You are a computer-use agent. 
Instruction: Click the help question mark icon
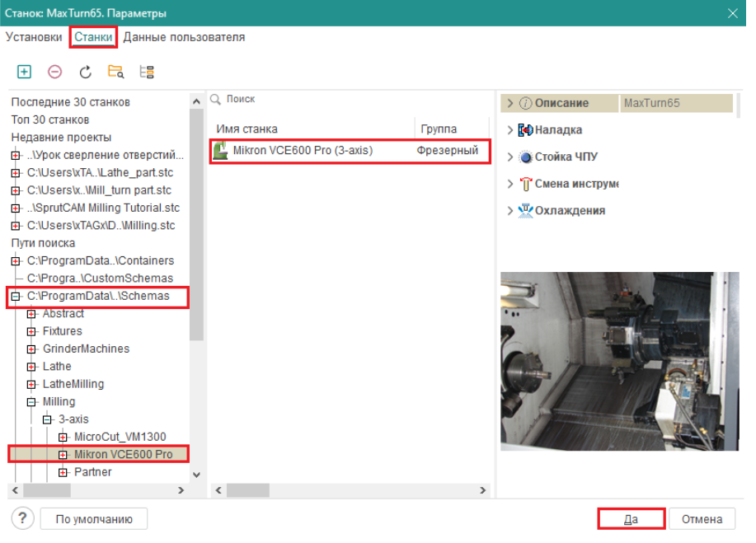(x=22, y=519)
